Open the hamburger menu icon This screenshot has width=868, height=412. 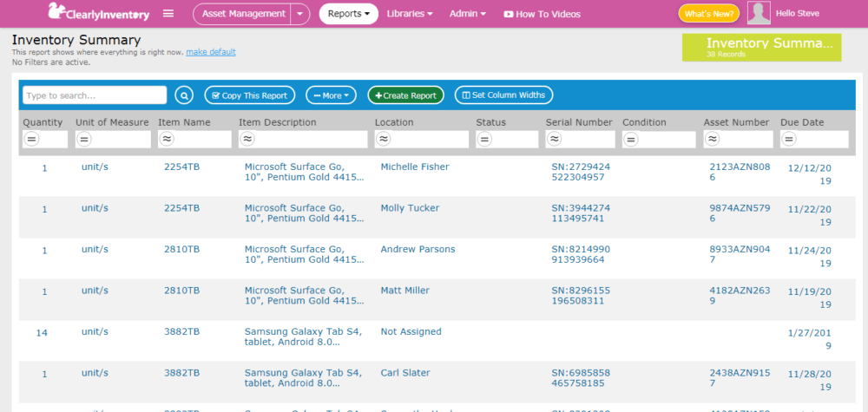click(168, 14)
